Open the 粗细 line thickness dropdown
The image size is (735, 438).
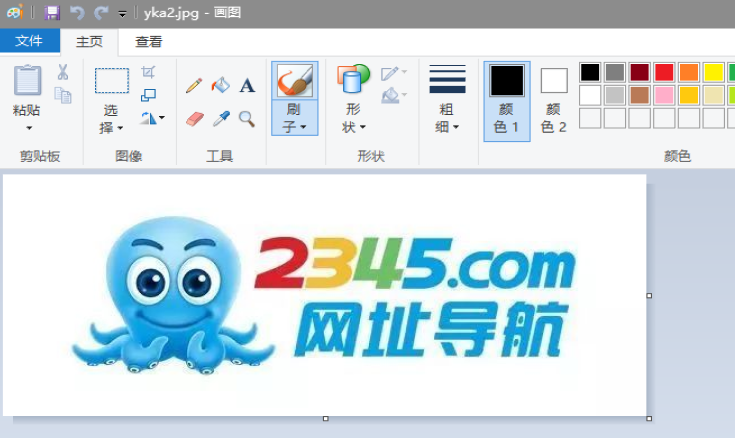click(447, 118)
